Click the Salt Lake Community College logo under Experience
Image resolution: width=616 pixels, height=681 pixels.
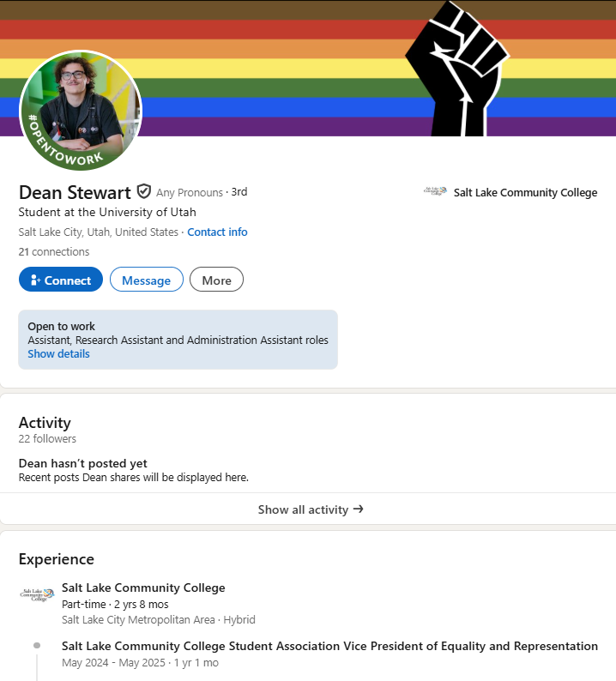coord(37,594)
